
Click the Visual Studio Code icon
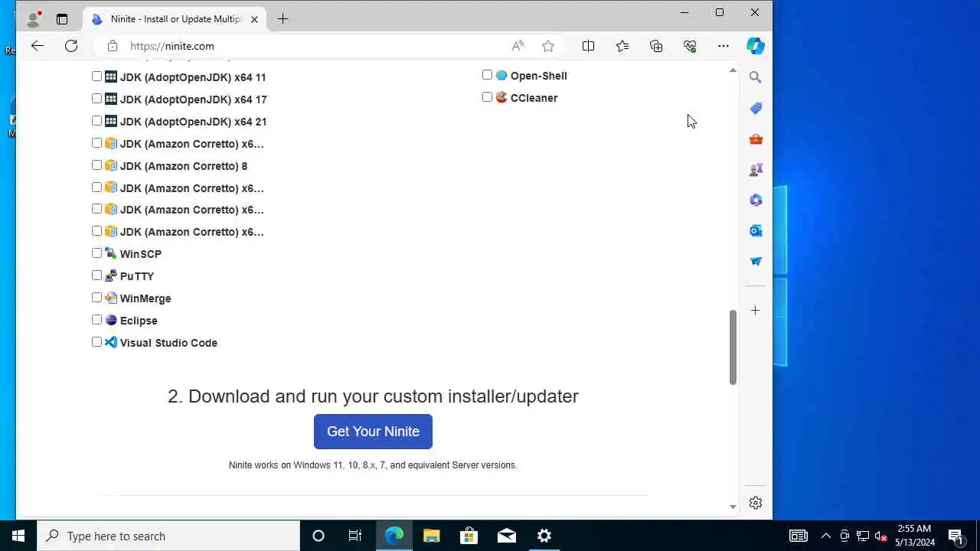click(111, 342)
